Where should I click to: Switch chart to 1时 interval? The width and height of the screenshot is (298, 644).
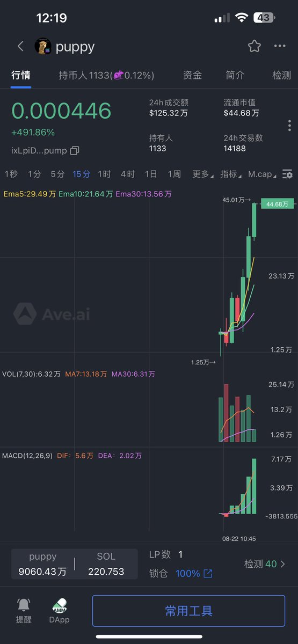click(104, 174)
